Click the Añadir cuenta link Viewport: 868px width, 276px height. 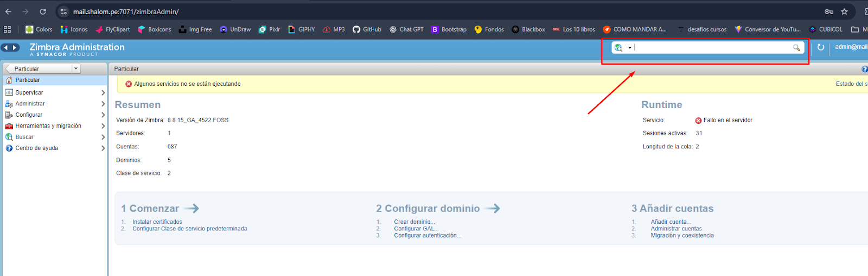coord(671,222)
